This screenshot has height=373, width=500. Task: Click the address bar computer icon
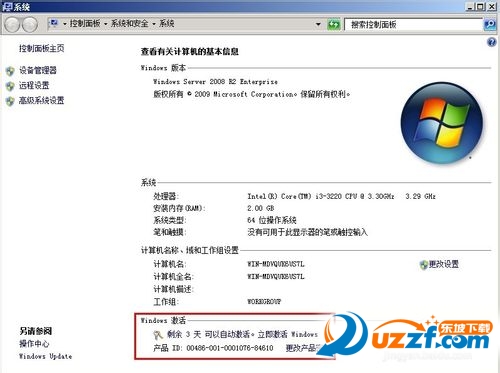coord(53,23)
